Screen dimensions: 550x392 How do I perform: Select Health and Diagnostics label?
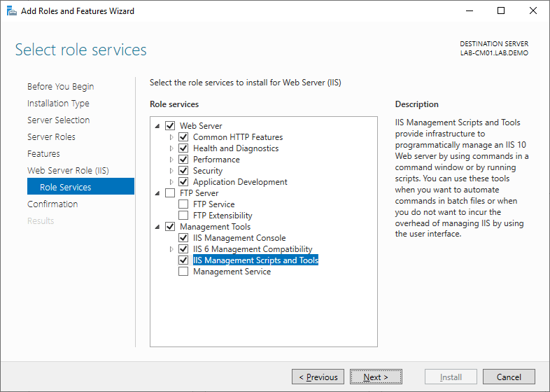coord(235,148)
